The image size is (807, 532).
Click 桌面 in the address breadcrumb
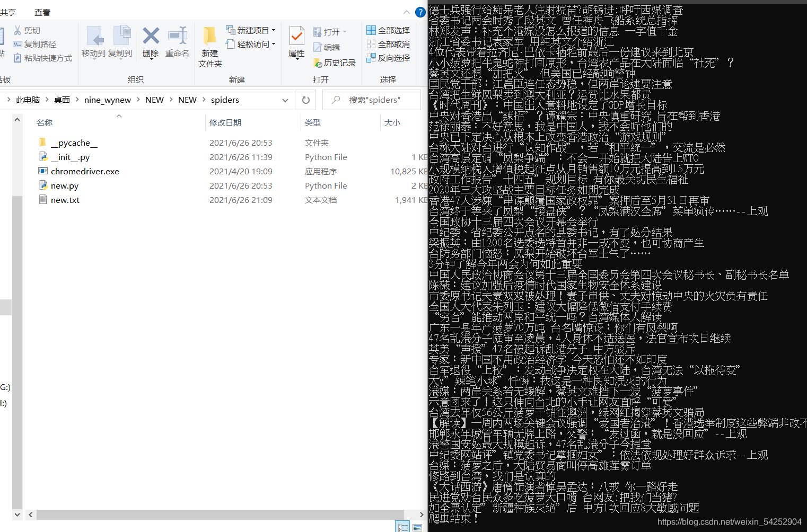click(62, 100)
